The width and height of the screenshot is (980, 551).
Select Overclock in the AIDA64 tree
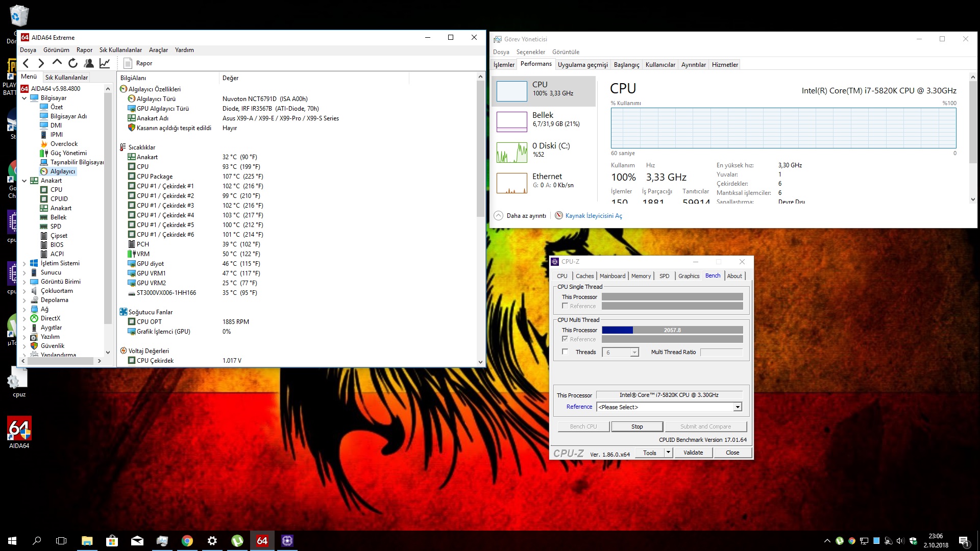tap(64, 144)
